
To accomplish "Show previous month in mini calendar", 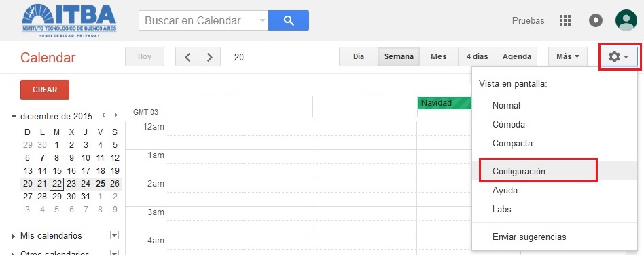I will (x=104, y=115).
